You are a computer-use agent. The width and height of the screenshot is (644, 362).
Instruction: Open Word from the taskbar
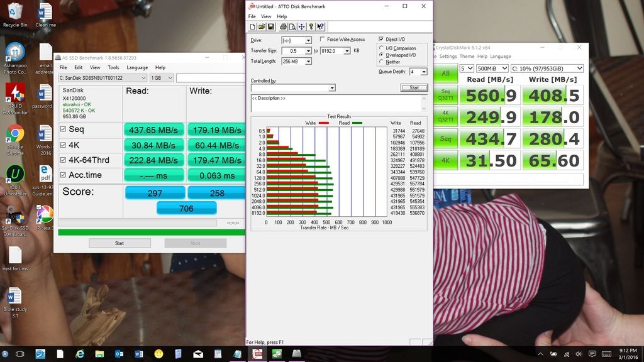click(x=139, y=354)
